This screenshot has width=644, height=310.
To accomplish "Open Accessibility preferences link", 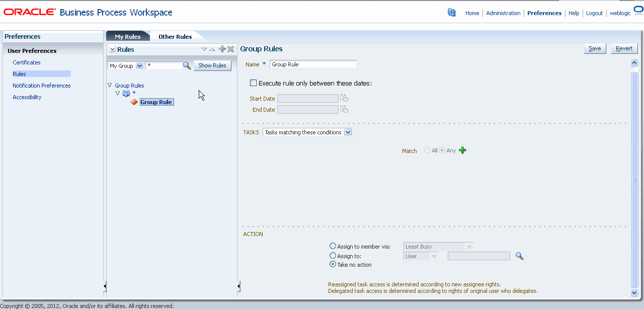I will (27, 97).
